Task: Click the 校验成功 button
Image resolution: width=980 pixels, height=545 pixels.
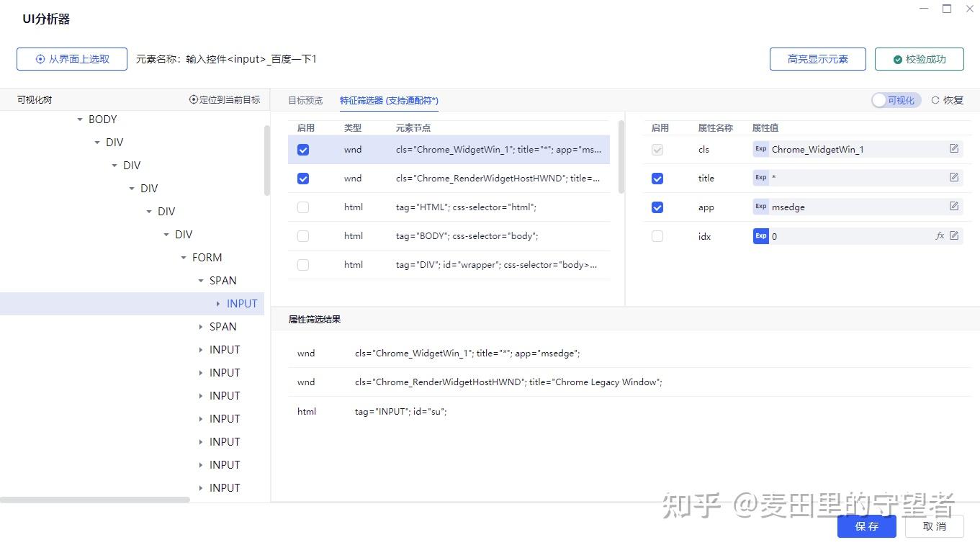Action: point(920,59)
